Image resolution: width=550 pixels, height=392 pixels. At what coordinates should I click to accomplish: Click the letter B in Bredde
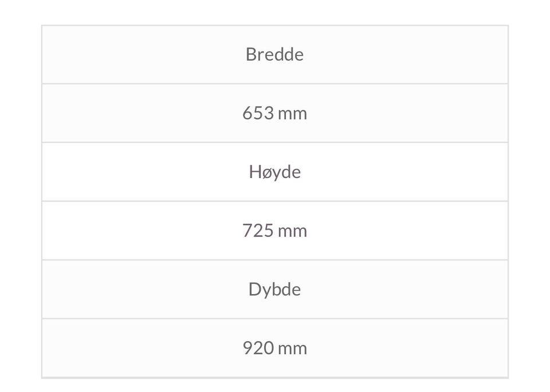coord(250,54)
